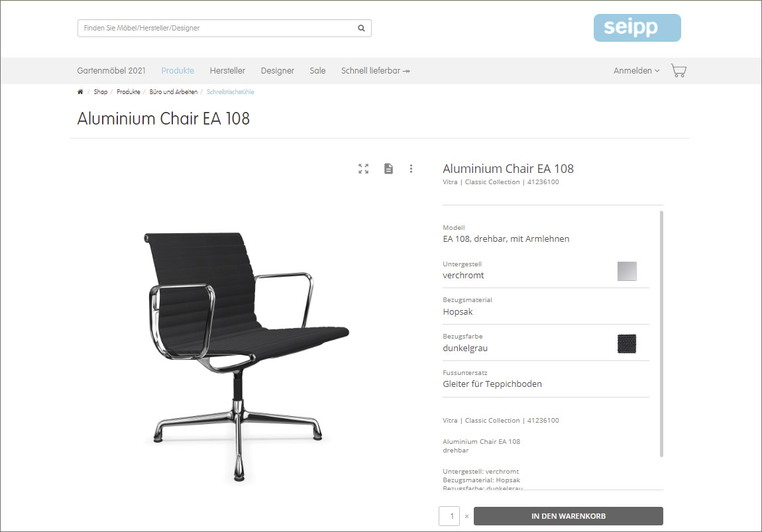762x532 pixels.
Task: Open the Fussuntersatz Gleiter option selector
Action: (546, 379)
